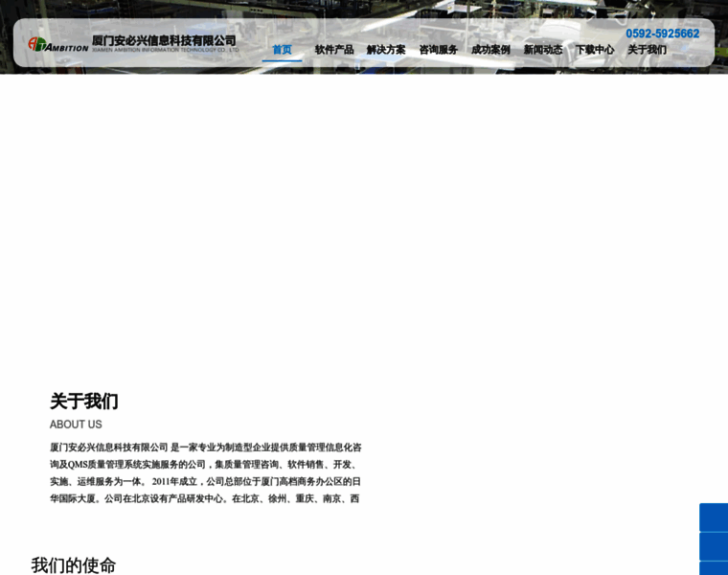728x575 pixels.
Task: Click the ABOUT US subtitle text
Action: (x=76, y=425)
